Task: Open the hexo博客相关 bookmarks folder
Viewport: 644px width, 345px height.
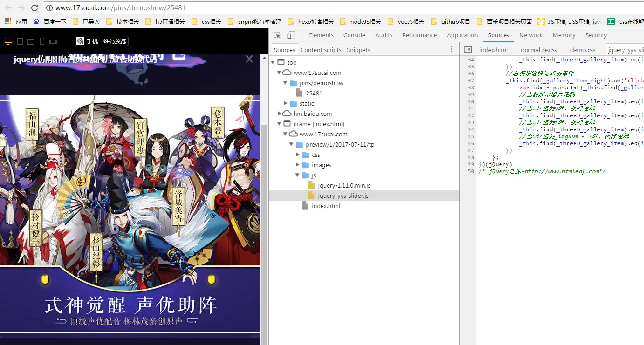Action: point(311,21)
